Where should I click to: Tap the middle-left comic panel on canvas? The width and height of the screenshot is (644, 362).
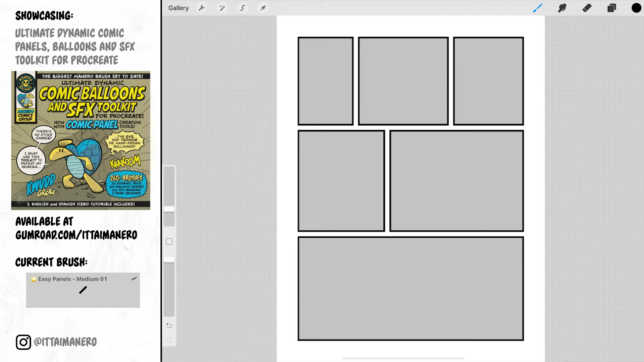(x=341, y=181)
